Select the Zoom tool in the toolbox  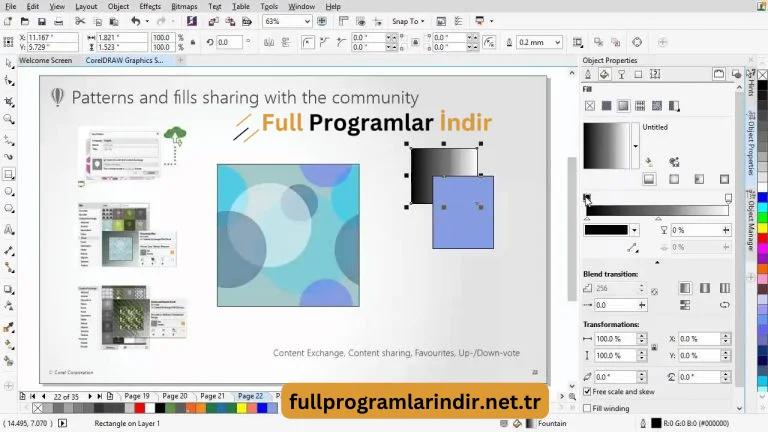pos(9,119)
